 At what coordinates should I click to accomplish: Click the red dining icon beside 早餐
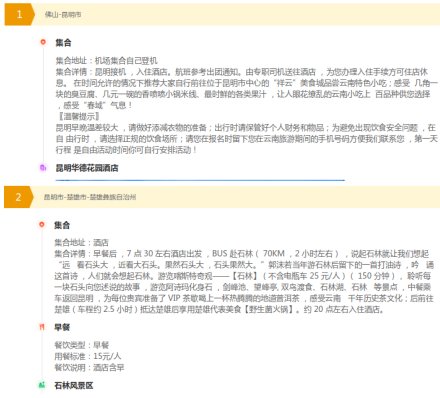point(42,327)
